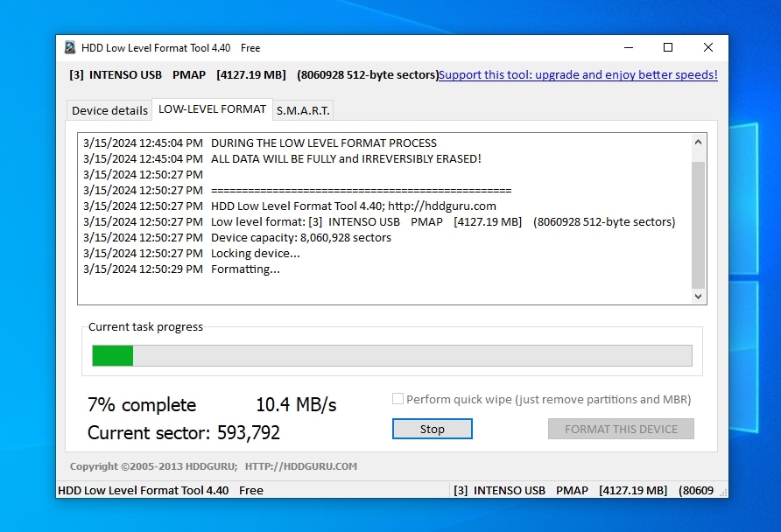Click the hddguru.com version log line

click(x=290, y=206)
